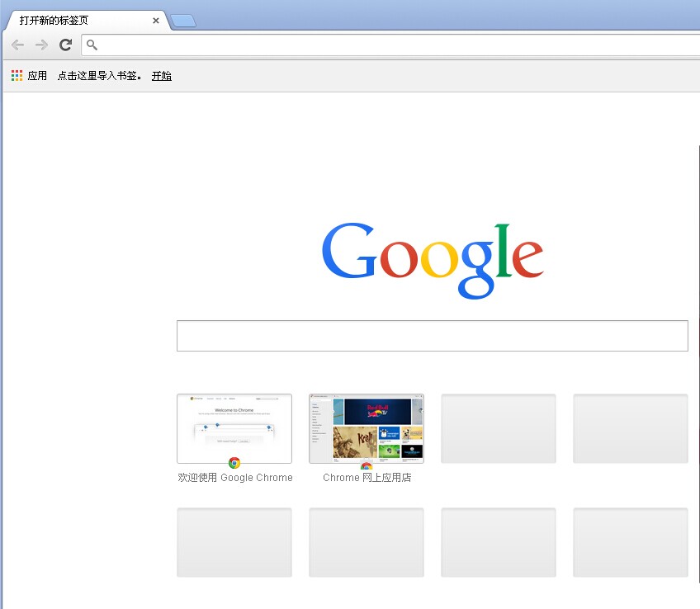Go forward with the forward arrow
The width and height of the screenshot is (700, 609).
(41, 45)
